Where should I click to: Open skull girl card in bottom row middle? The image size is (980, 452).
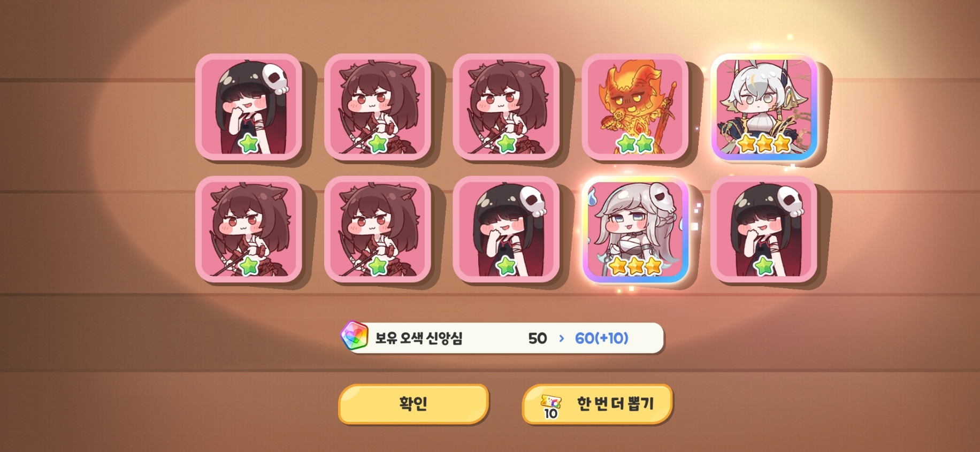[x=506, y=229]
